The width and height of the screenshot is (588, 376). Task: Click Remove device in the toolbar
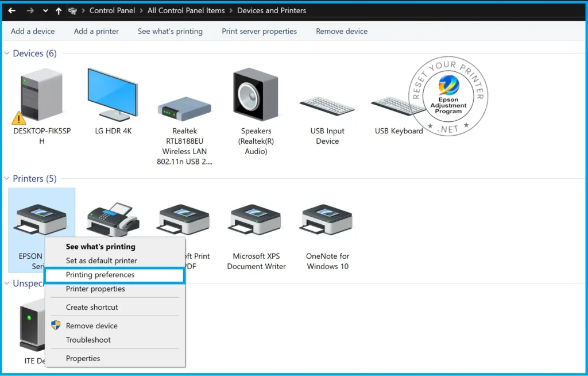342,31
